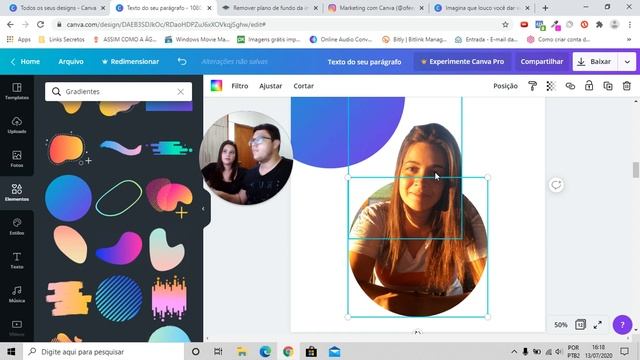Open the rainbow color picker swatch
Viewport: 640px width, 360px height.
pos(216,86)
